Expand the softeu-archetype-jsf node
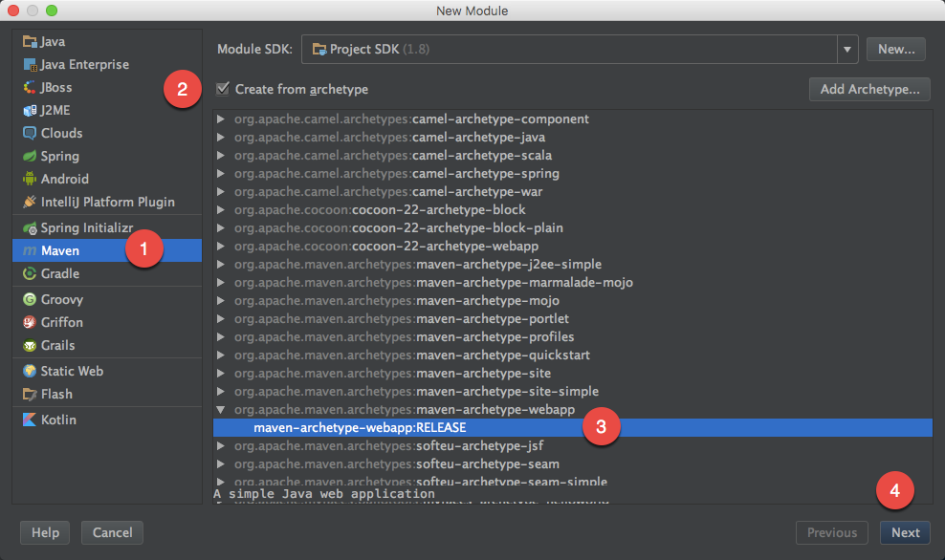Screen dimensions: 945x560 221,445
